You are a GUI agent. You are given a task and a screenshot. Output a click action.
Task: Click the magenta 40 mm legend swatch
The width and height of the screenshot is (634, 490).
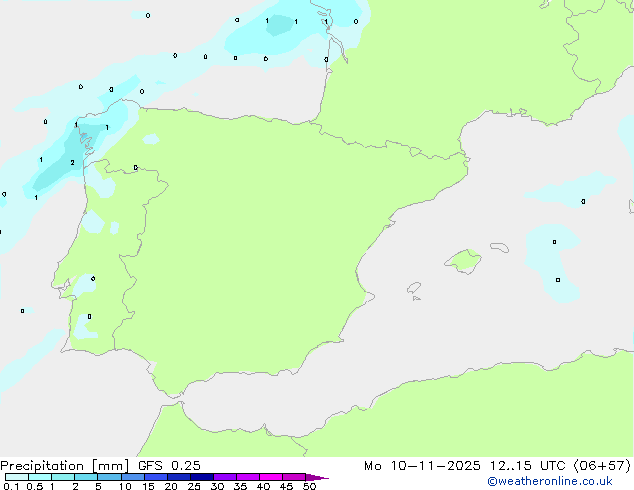271,477
